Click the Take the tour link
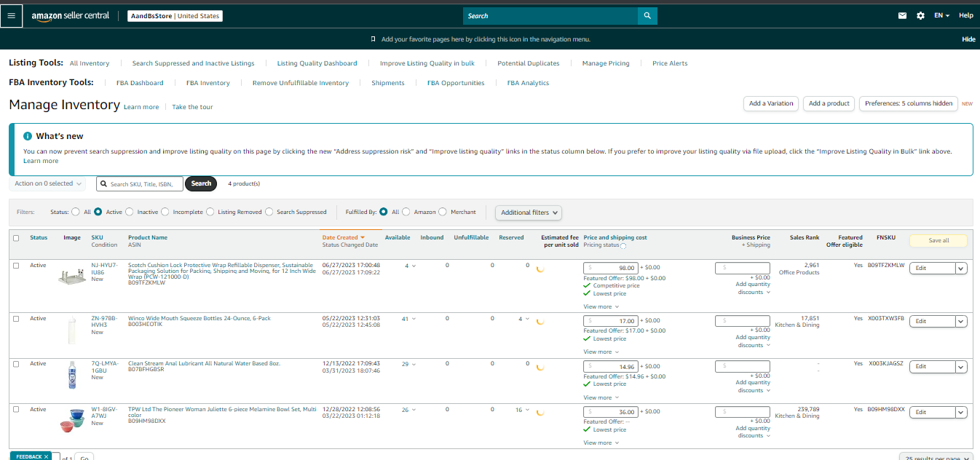This screenshot has width=980, height=460. pos(192,107)
